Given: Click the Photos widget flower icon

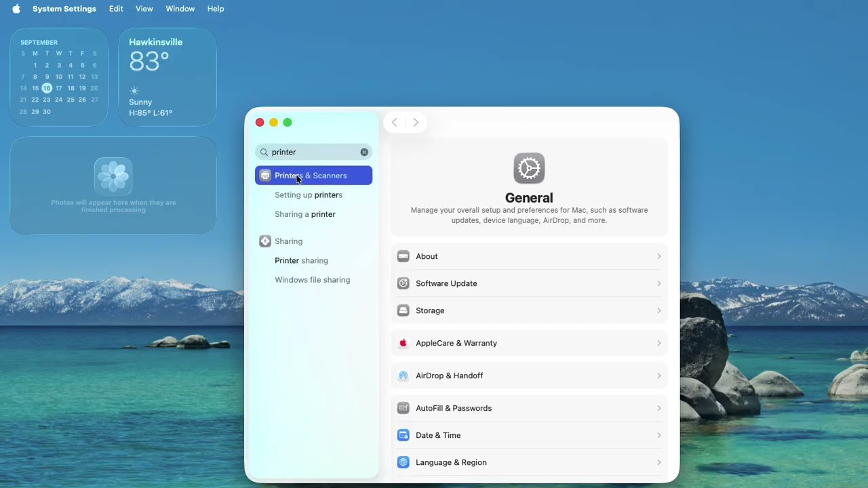Looking at the screenshot, I should point(113,176).
